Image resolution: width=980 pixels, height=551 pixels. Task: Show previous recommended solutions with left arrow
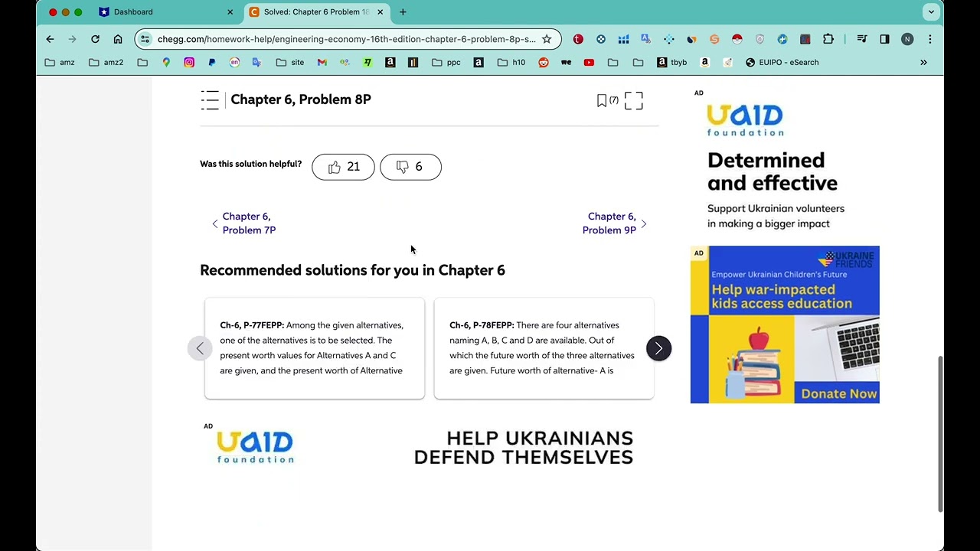(200, 348)
